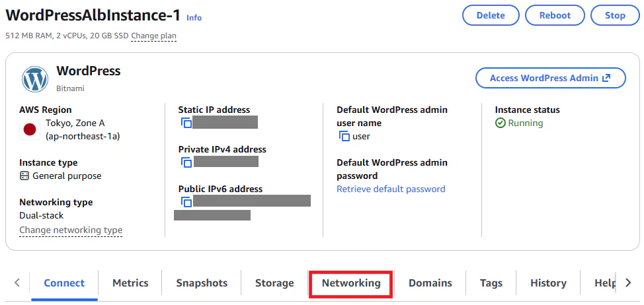The width and height of the screenshot is (644, 305).
Task: Click the 'Tokyo, Zone A' text
Action: pos(75,123)
